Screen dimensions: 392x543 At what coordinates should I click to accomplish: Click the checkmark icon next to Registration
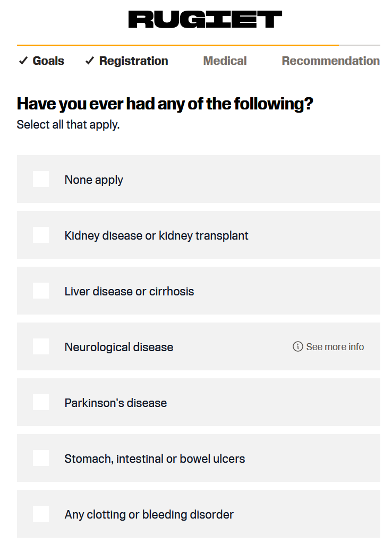90,61
